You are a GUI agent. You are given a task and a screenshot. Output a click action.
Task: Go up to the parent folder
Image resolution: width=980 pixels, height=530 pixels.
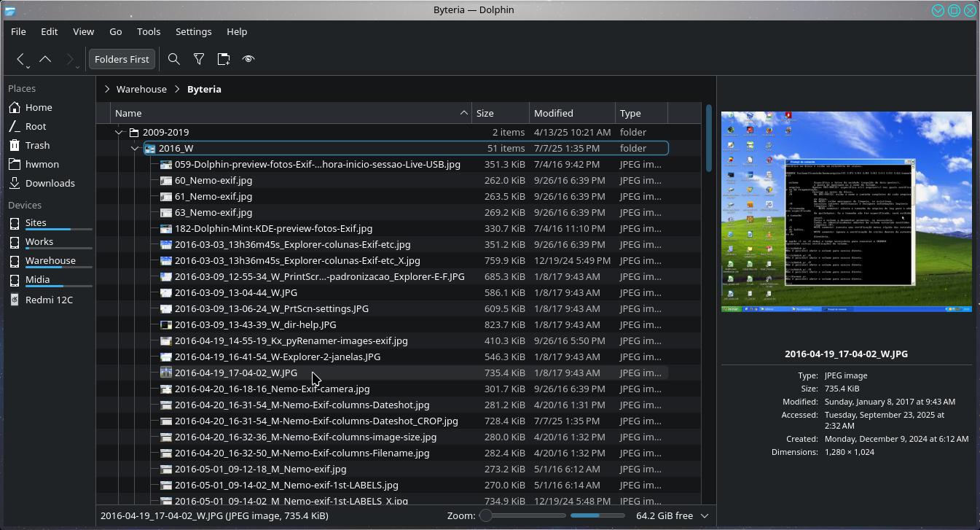45,59
